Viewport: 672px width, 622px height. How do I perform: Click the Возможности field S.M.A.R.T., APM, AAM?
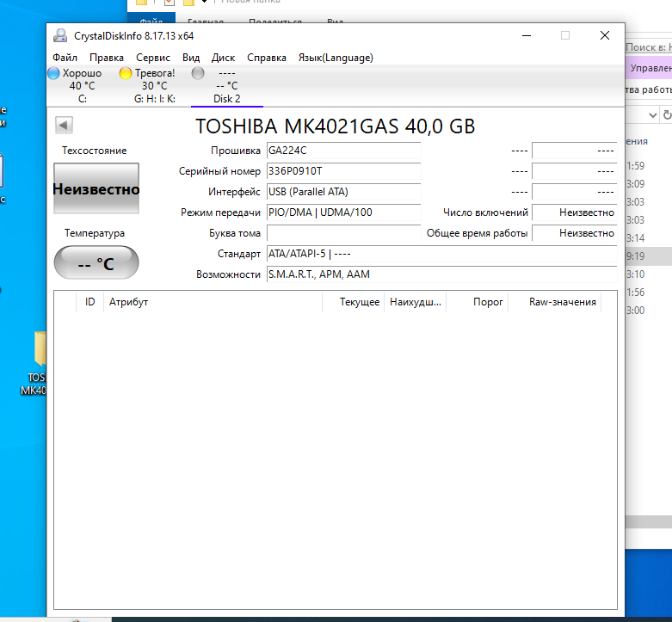[x=441, y=274]
